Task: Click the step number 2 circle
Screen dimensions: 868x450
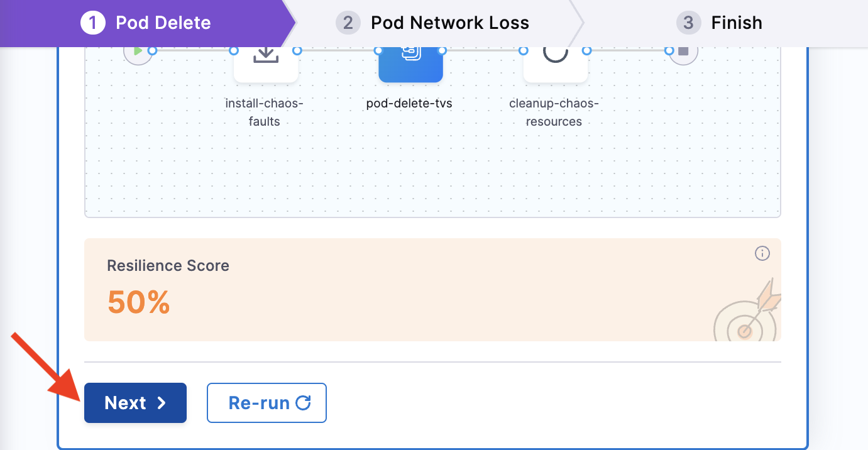Action: (348, 23)
